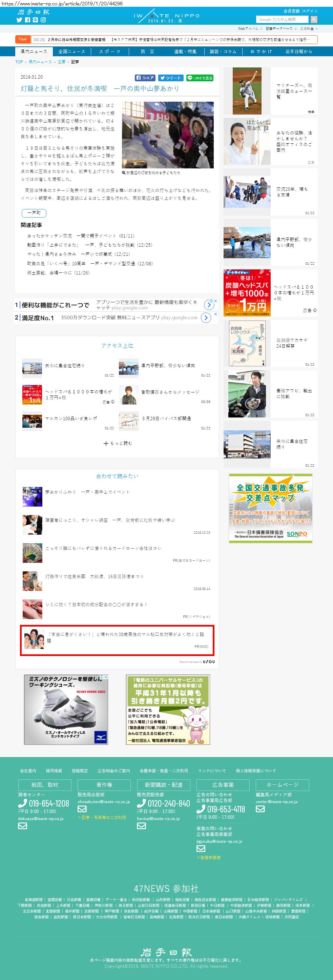The image size is (333, 980).
Task: Click the Google カスタム検索 input field
Action: (283, 19)
